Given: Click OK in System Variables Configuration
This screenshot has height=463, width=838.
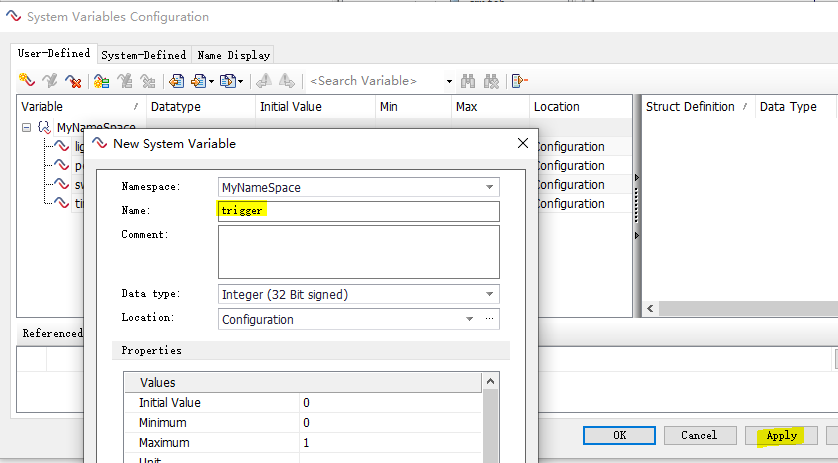Looking at the screenshot, I should pyautogui.click(x=619, y=435).
